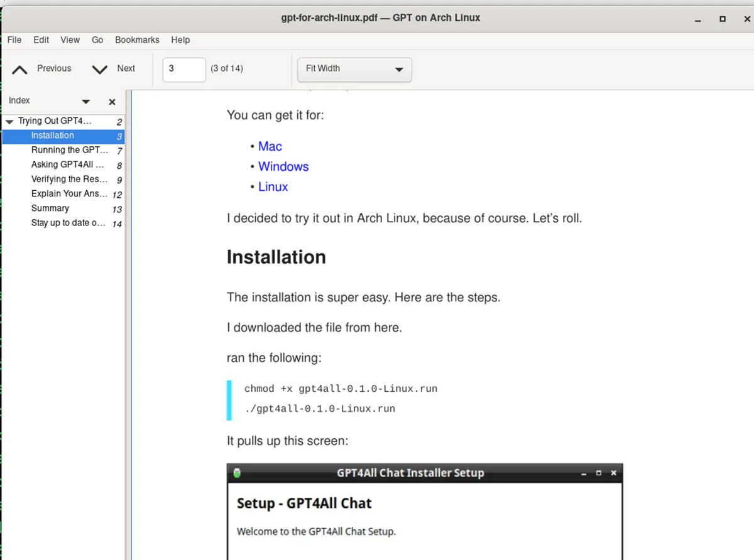Click the (3 of 14) page count label
Image resolution: width=754 pixels, height=560 pixels.
pyautogui.click(x=227, y=68)
